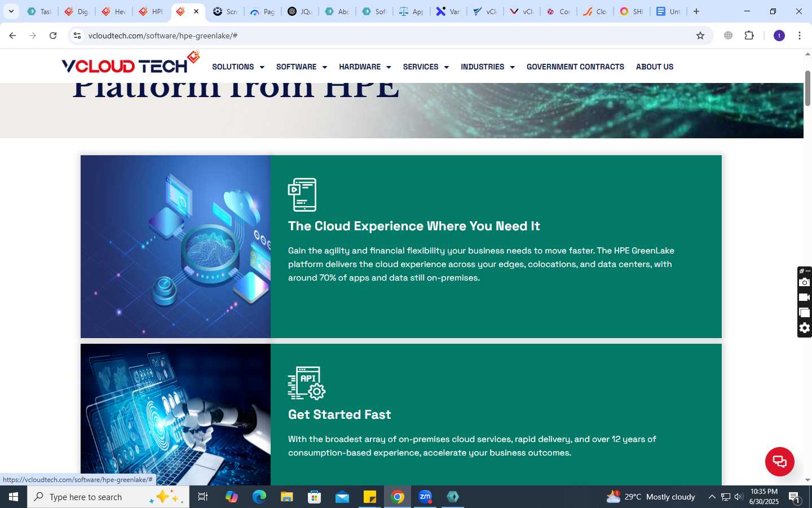
Task: Show hidden system tray icons
Action: point(712,497)
